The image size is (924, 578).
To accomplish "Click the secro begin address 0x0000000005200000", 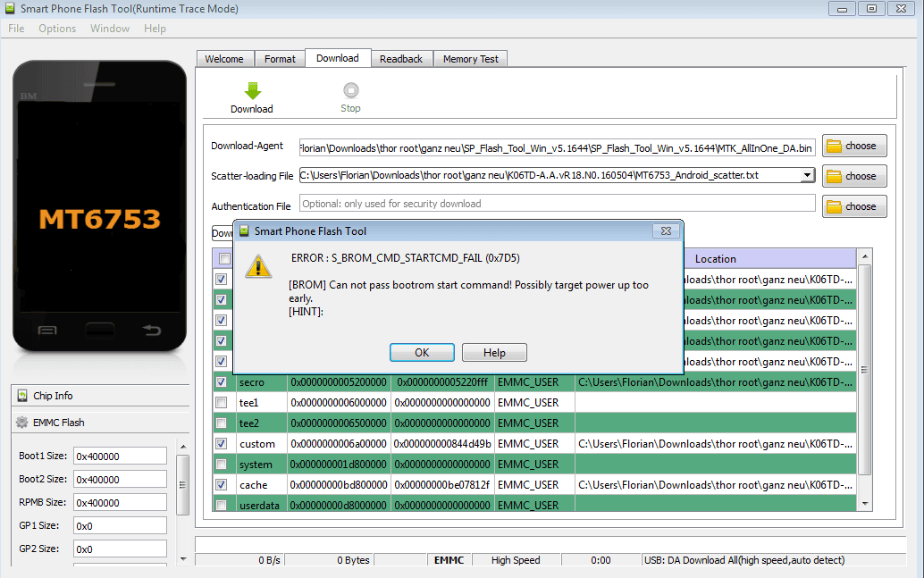I will tap(339, 382).
